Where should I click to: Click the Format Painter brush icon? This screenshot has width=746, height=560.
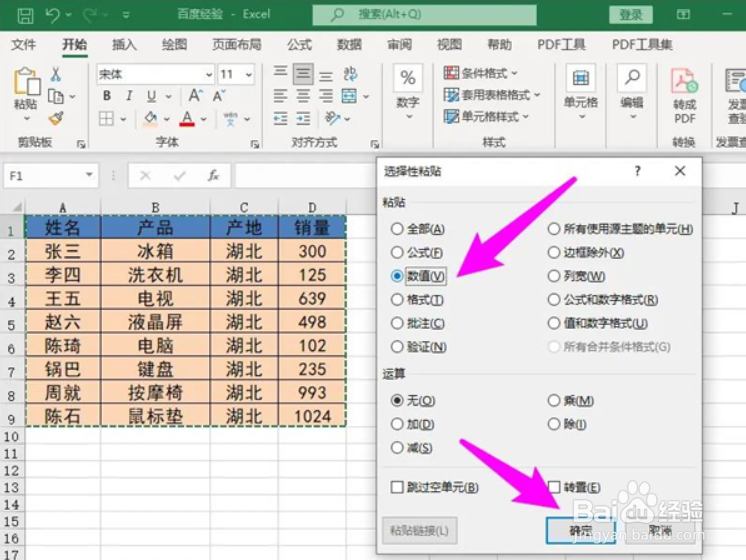56,118
